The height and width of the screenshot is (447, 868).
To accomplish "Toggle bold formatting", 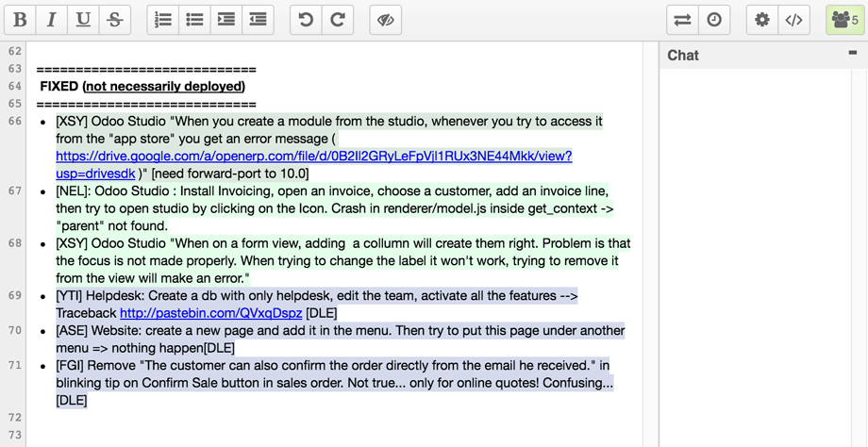I will tap(20, 20).
